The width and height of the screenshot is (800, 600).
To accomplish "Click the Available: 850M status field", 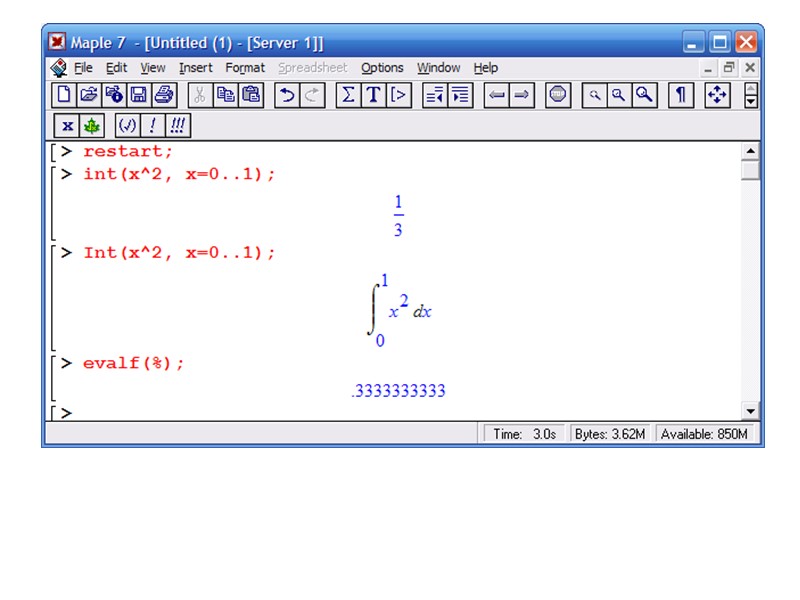I will coord(704,434).
